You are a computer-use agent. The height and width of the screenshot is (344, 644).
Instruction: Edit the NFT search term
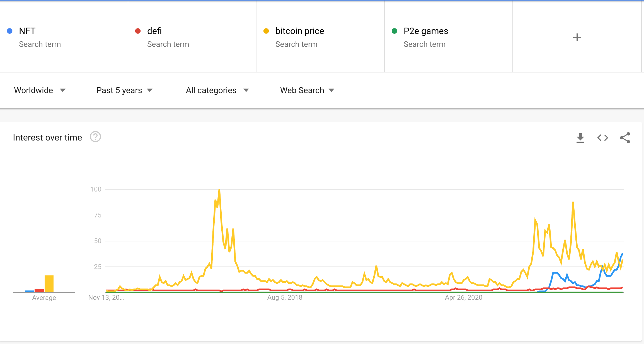pyautogui.click(x=27, y=31)
